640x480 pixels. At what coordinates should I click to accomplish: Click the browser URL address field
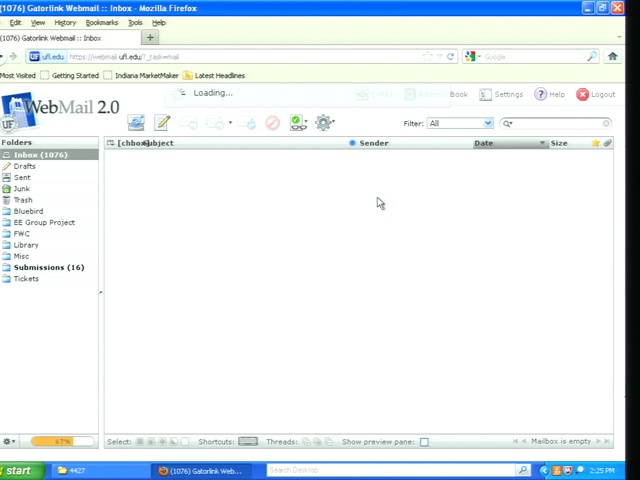pos(245,57)
